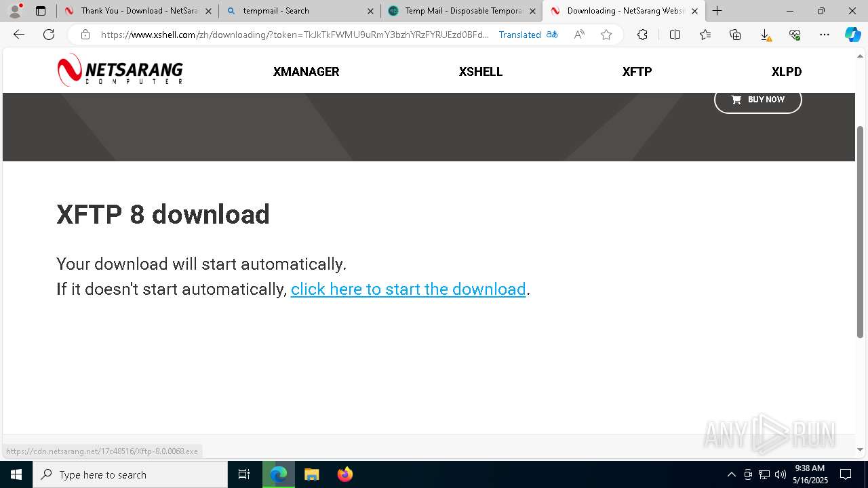Click the BUY NOW button
The image size is (868, 488).
(x=757, y=100)
